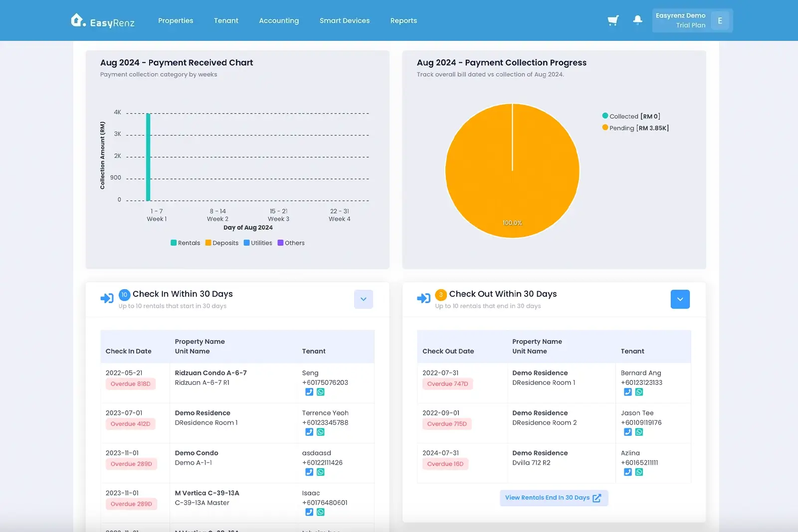Open the Properties menu
The width and height of the screenshot is (798, 532).
[176, 20]
